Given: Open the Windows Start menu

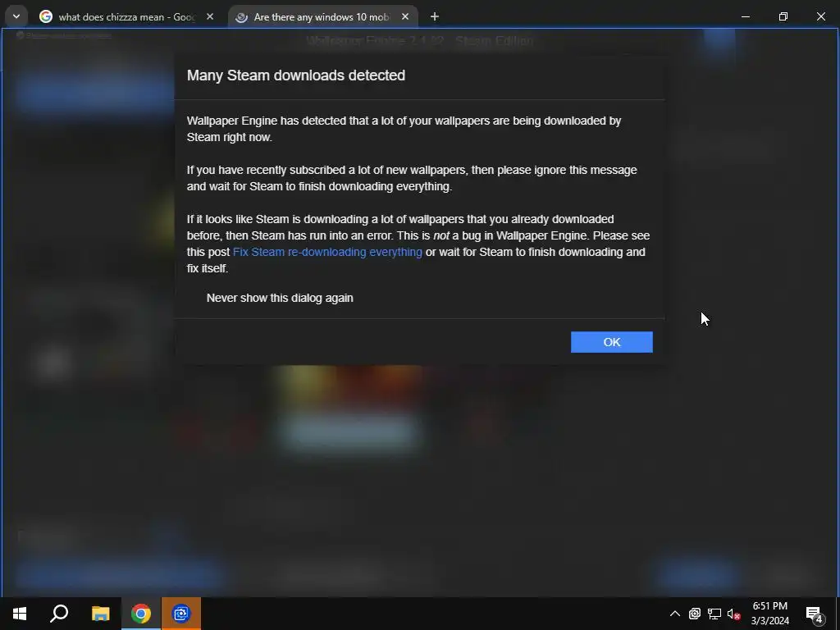Looking at the screenshot, I should coord(20,614).
